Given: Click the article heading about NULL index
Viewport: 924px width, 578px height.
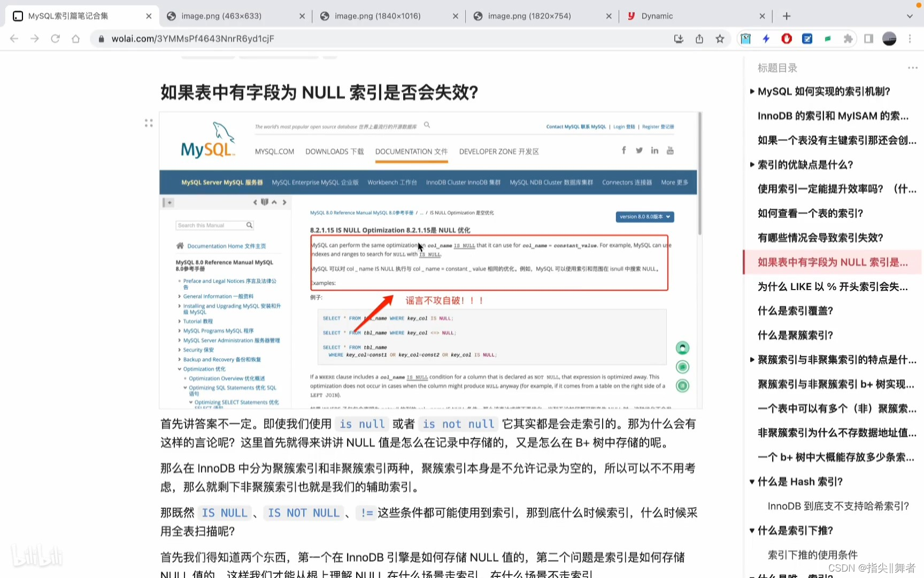Looking at the screenshot, I should point(319,93).
